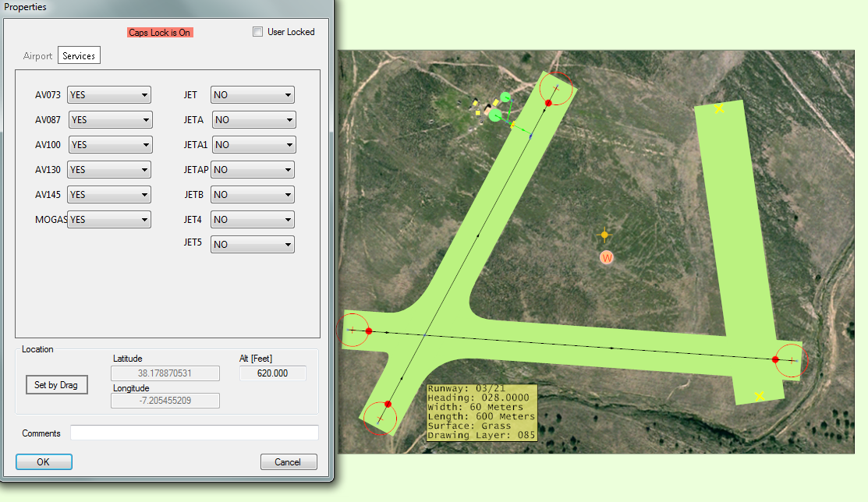Click the yellow X at the apron's bottom end
Screen dimensions: 868x502
point(760,397)
